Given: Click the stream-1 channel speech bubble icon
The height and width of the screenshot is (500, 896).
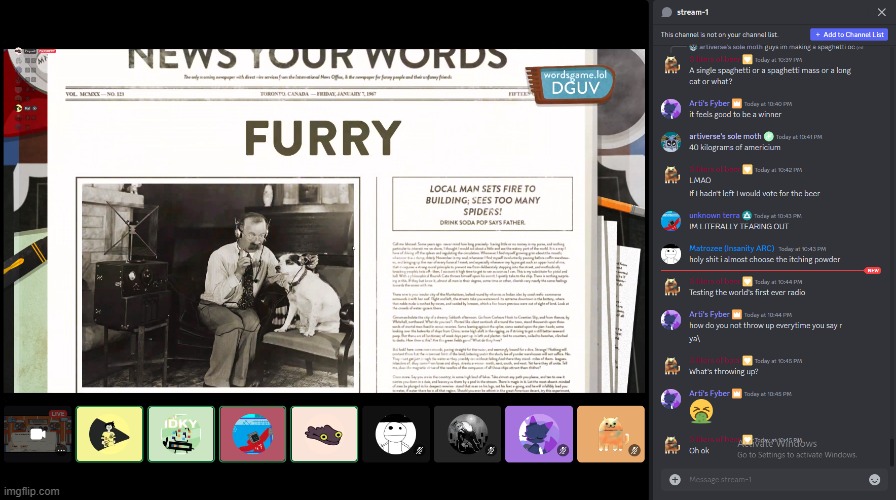Looking at the screenshot, I should point(666,12).
